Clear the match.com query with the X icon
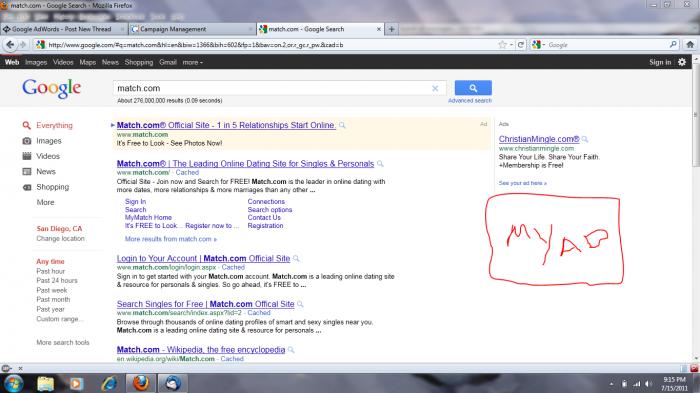This screenshot has height=393, width=700. [435, 88]
